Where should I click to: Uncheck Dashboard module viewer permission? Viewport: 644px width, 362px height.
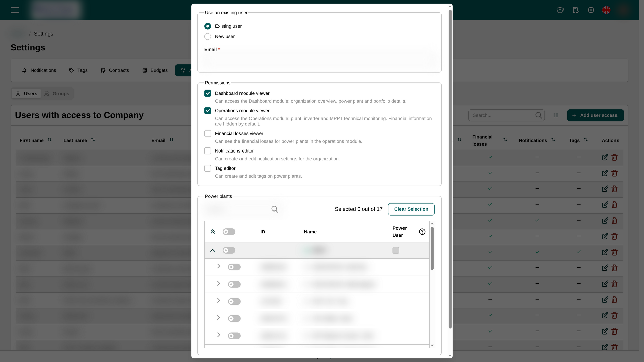(208, 93)
